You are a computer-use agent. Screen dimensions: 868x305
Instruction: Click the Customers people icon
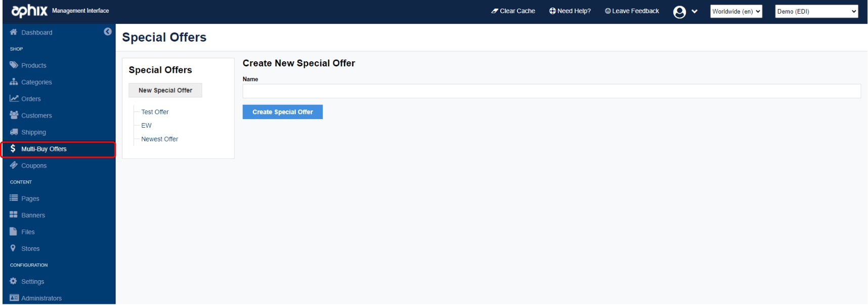coord(14,115)
